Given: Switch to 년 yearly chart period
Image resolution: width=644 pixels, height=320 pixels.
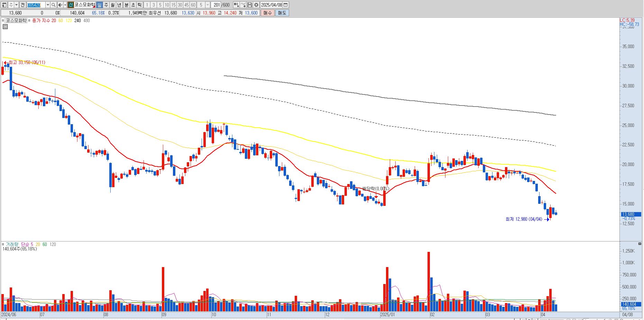Looking at the screenshot, I should (119, 5).
